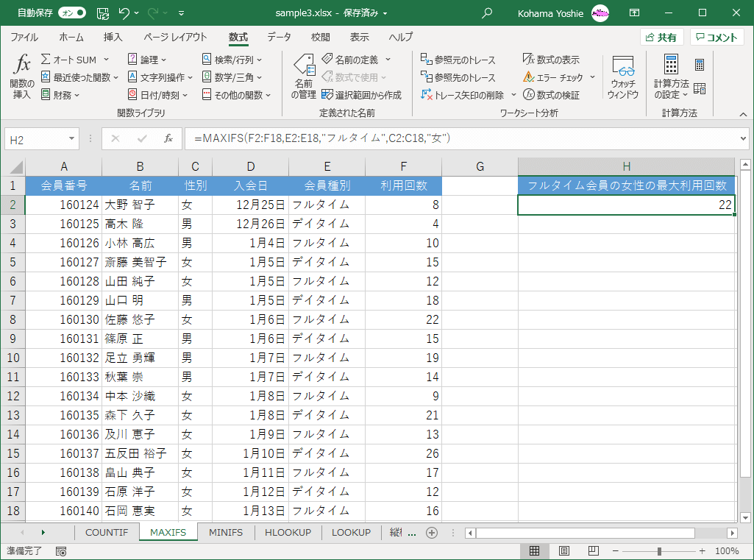Open Text (文字列操作) functions list

(160, 77)
